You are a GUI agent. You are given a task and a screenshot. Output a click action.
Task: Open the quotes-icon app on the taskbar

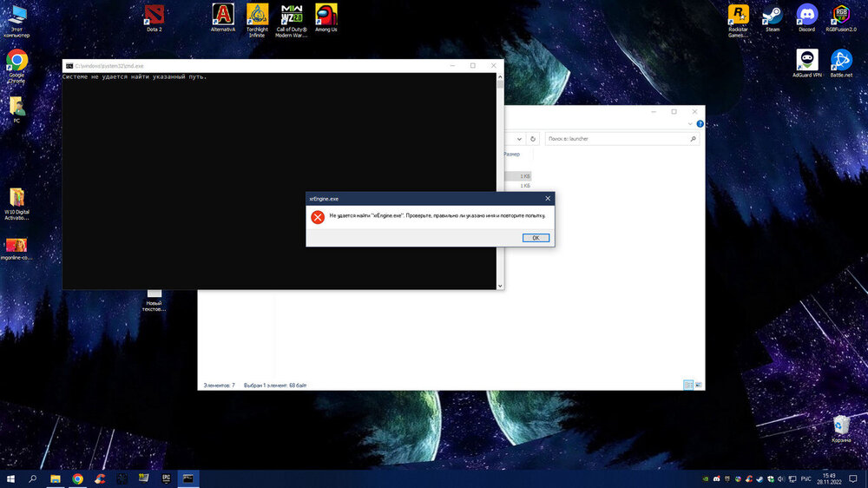(144, 478)
